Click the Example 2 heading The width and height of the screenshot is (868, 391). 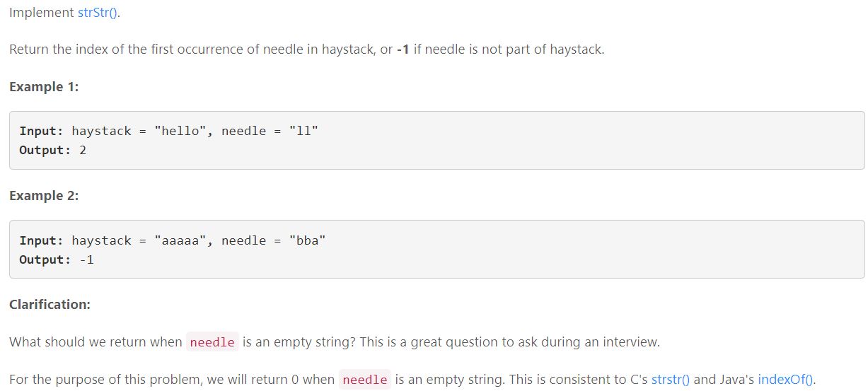[44, 196]
